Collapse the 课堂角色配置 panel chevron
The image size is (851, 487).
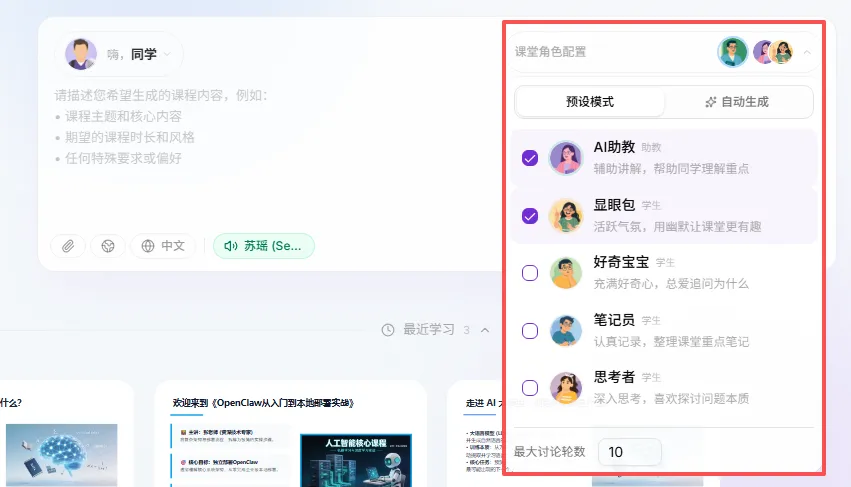point(807,52)
